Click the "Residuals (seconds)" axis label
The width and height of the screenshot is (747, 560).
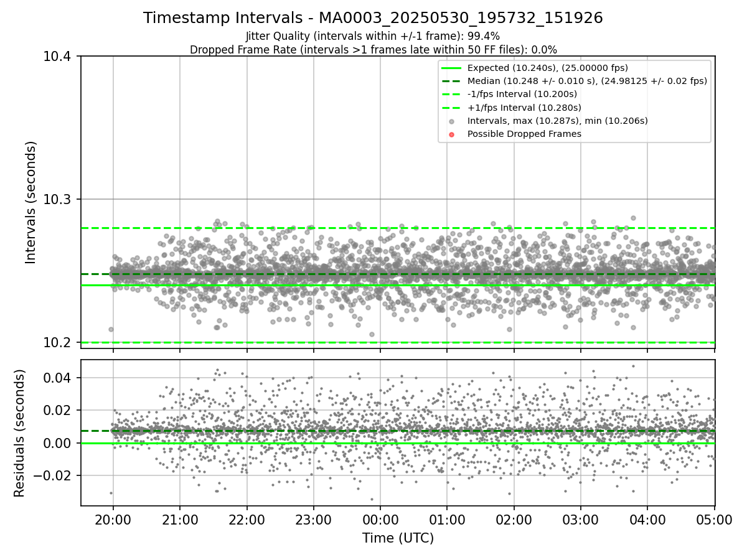coord(19,433)
